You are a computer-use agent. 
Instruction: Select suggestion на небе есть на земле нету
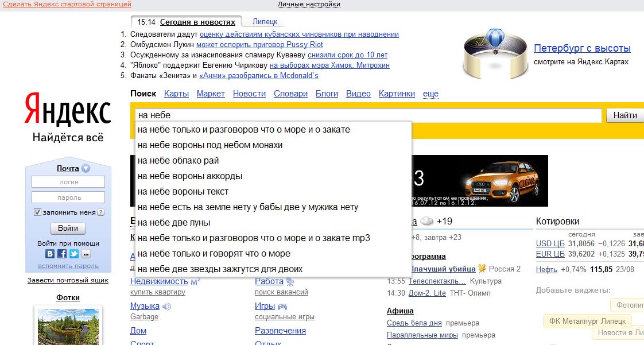pyautogui.click(x=273, y=207)
